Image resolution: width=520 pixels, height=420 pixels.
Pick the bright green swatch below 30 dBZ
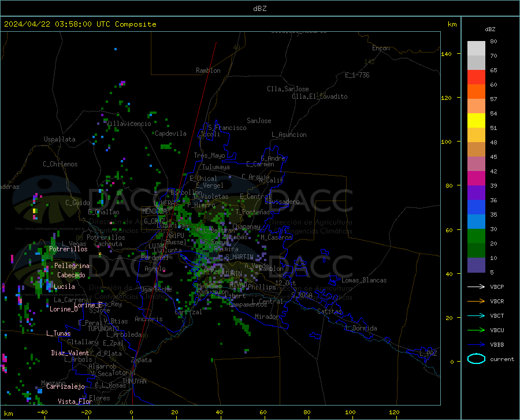point(476,236)
